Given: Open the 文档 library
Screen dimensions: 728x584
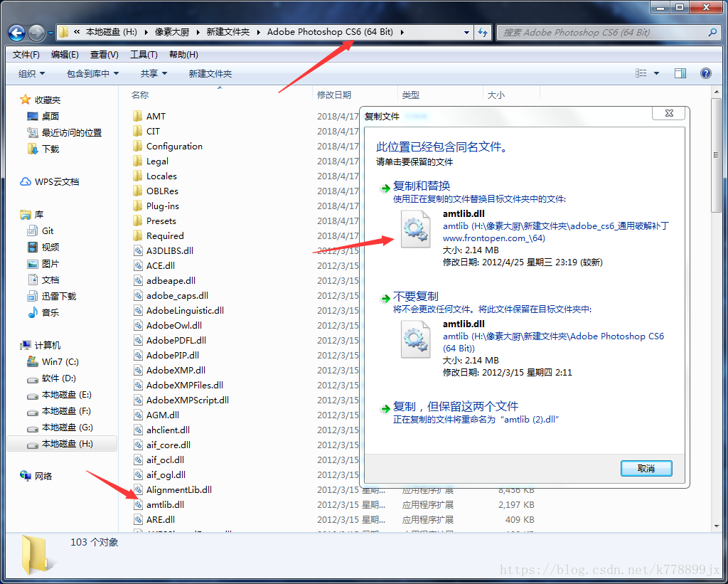Looking at the screenshot, I should [43, 280].
